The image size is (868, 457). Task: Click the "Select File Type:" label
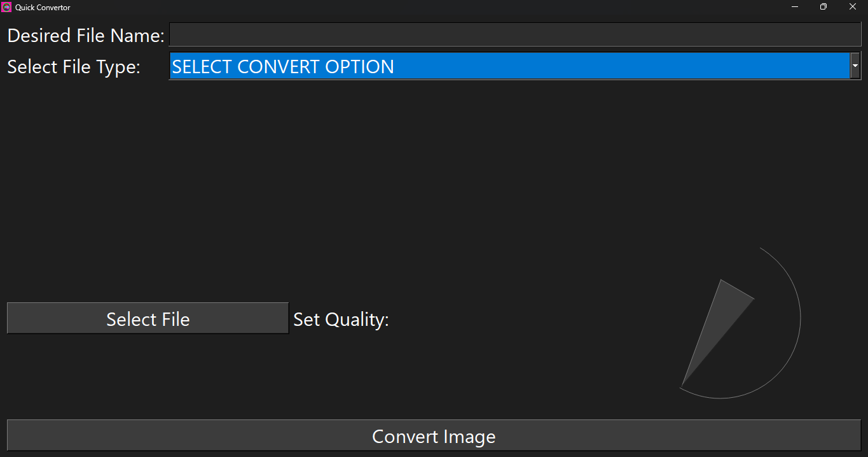tap(74, 67)
